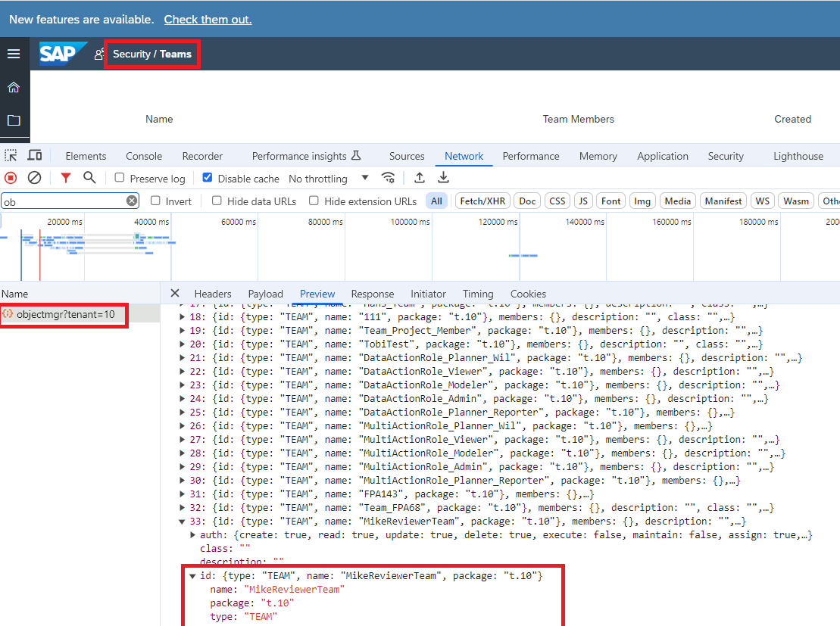This screenshot has width=840, height=626.
Task: Enable Preserve log checkbox
Action: (x=120, y=177)
